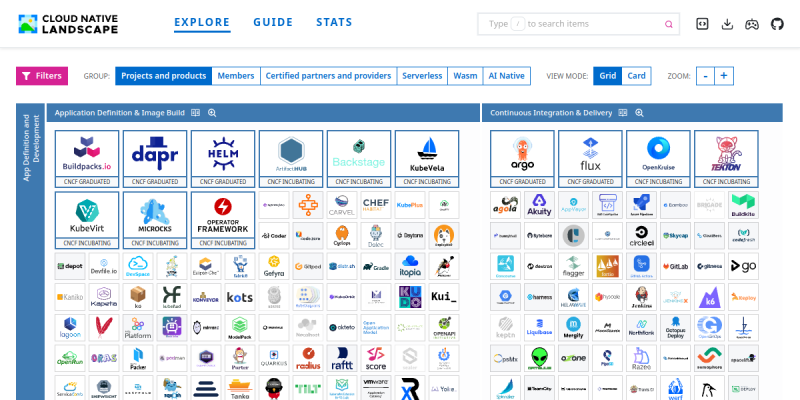Open the OpenKruise project card
This screenshot has height=400, width=800.
coord(658,159)
